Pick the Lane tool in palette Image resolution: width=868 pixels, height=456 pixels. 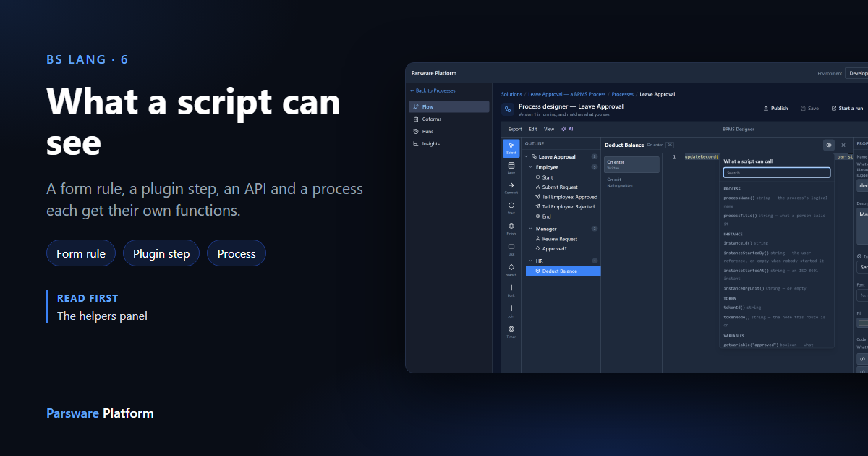point(511,168)
